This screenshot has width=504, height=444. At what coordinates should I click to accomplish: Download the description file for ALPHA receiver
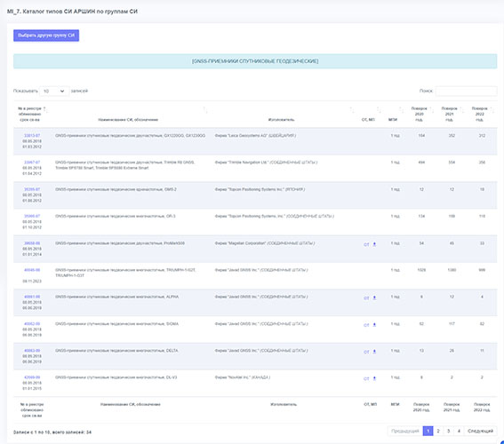[374, 298]
